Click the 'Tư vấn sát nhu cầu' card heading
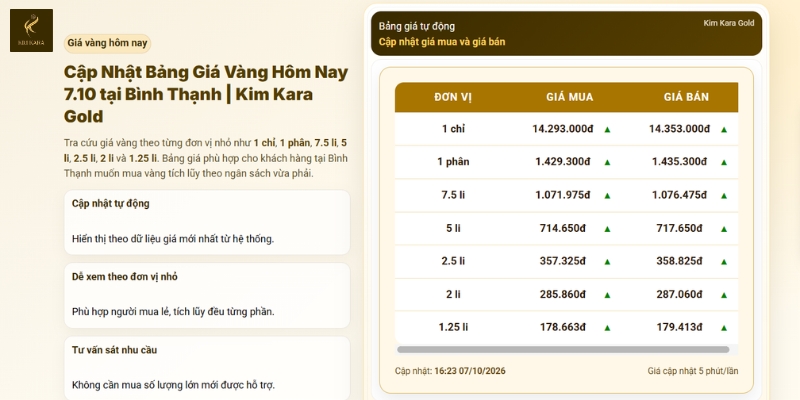 114,350
